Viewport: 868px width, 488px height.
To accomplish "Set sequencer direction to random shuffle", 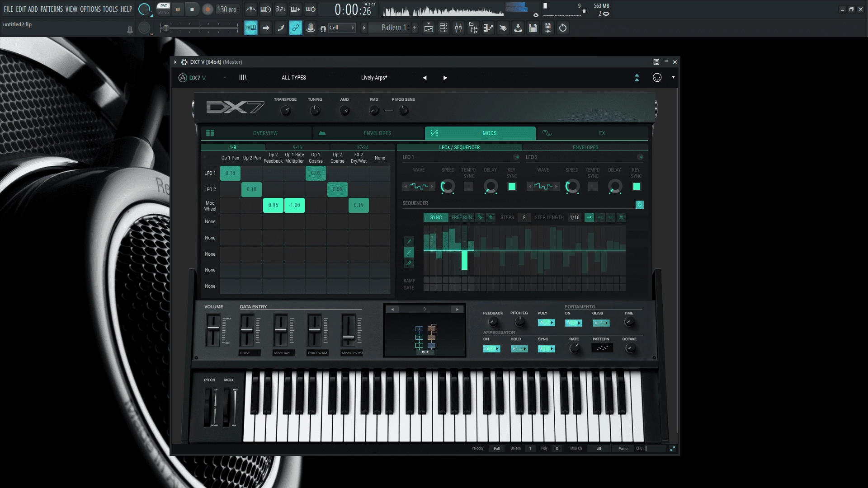I will pyautogui.click(x=621, y=217).
